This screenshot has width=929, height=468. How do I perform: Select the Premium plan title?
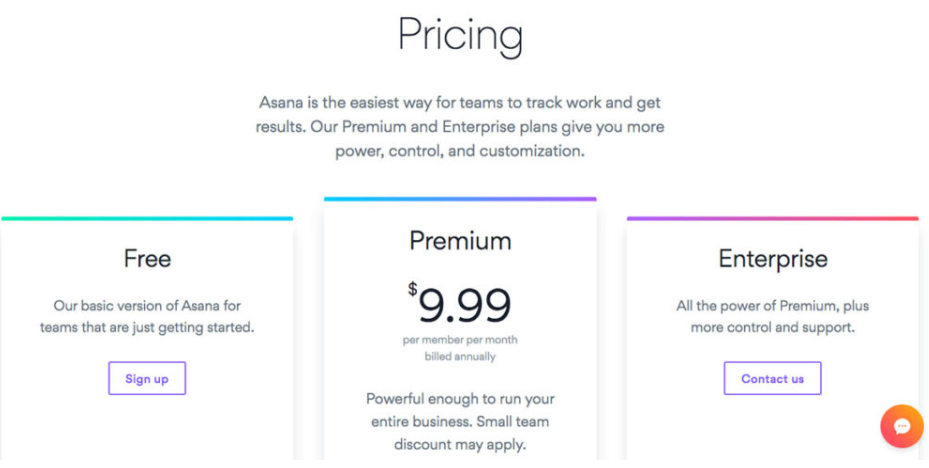click(x=460, y=241)
